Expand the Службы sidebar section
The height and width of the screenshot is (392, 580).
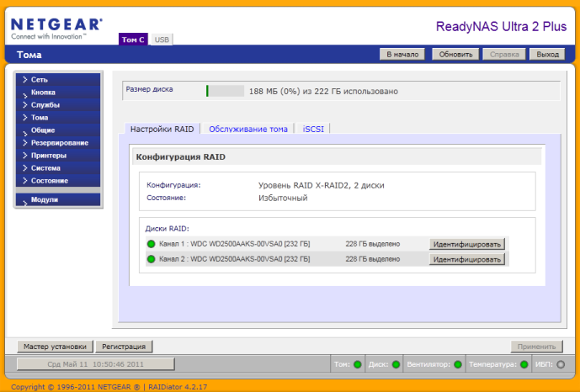(x=58, y=105)
